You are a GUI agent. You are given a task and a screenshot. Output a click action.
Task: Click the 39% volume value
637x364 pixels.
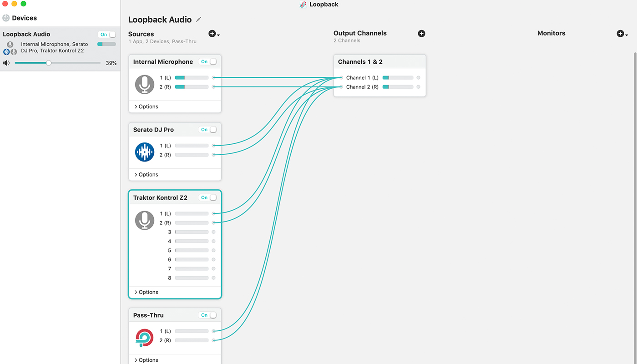(x=111, y=63)
